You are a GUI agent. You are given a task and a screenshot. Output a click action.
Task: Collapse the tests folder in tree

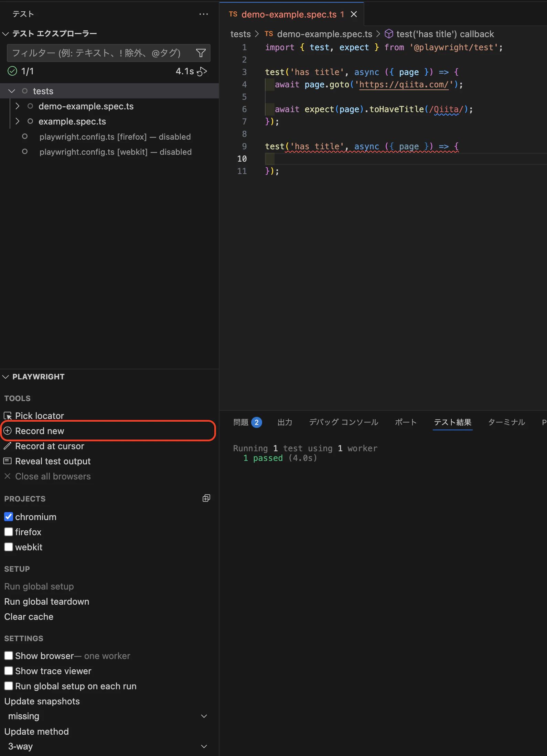(x=12, y=91)
